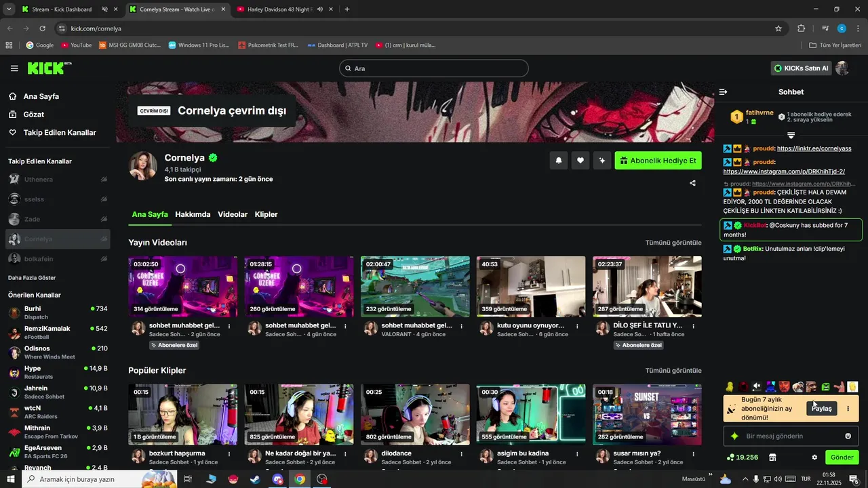
Task: Click the 19.256 channel points balance
Action: click(x=742, y=457)
